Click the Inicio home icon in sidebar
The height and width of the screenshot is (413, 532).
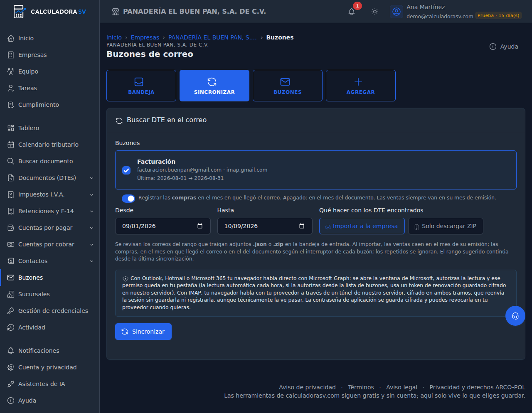pyautogui.click(x=11, y=38)
